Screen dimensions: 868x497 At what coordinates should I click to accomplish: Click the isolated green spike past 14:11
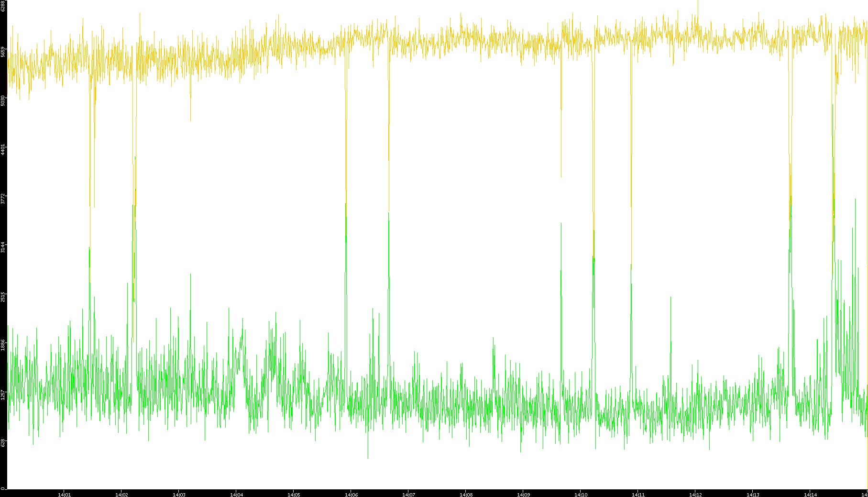[x=670, y=298]
